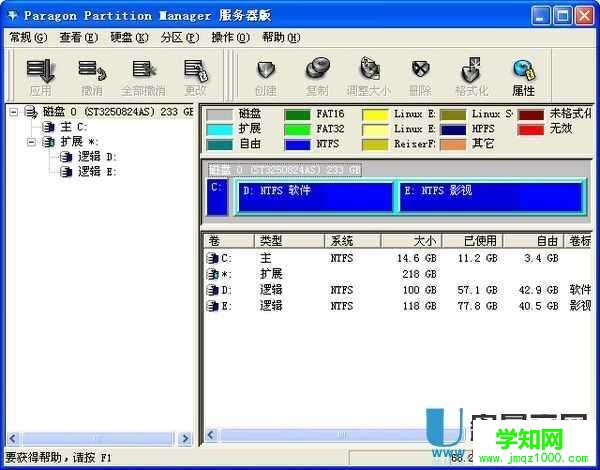Click the FAT32 green legend swatch
This screenshot has height=470, width=600.
pos(297,130)
